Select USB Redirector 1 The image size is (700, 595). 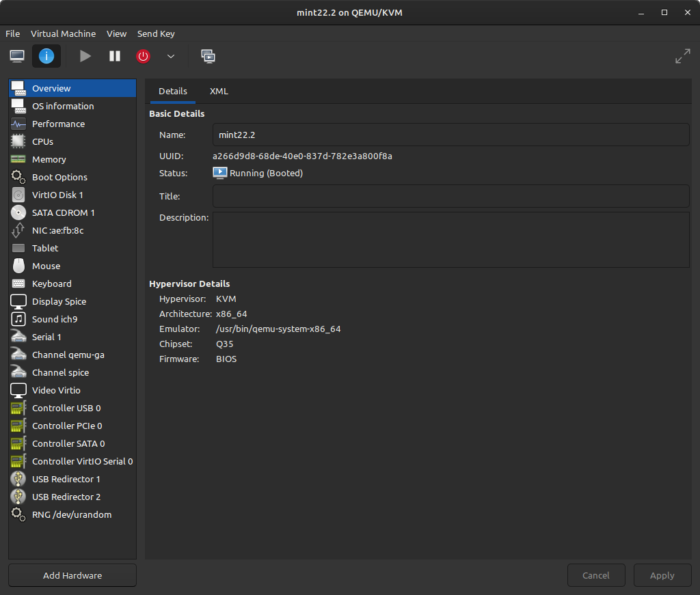pos(72,479)
